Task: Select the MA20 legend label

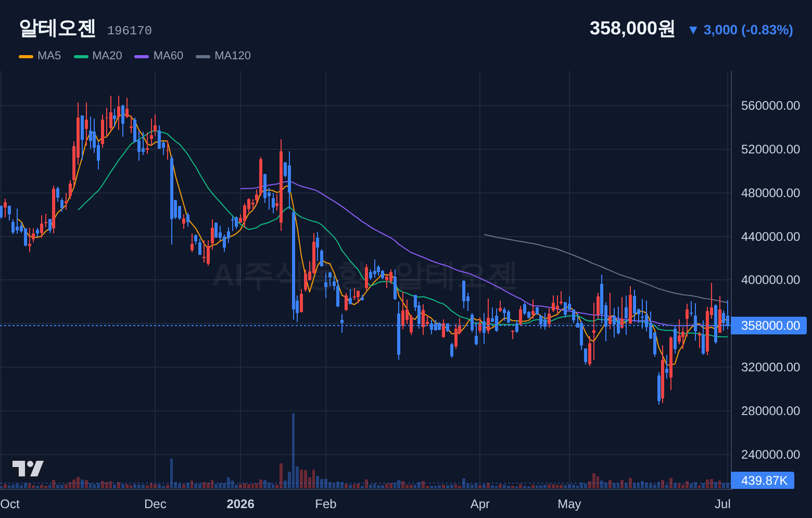Action: point(107,56)
